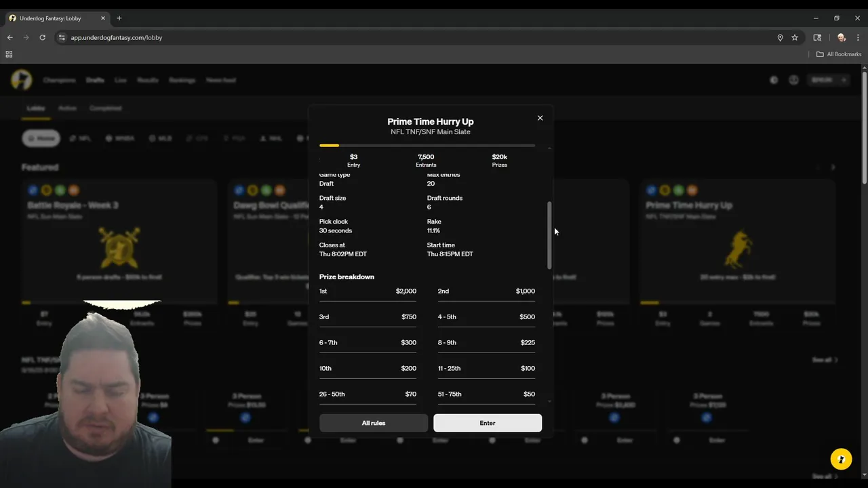This screenshot has width=868, height=488.
Task: Toggle the theme icon in the header
Action: click(x=774, y=80)
